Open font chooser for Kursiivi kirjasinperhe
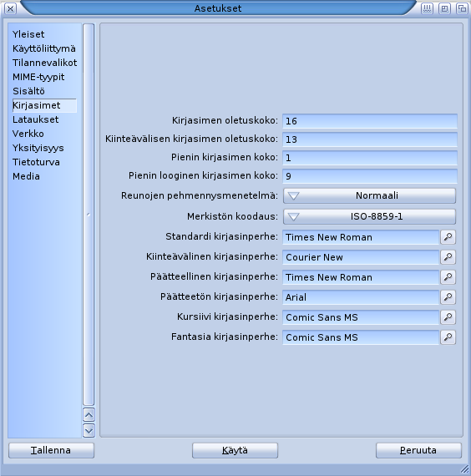This screenshot has width=471, height=476. click(448, 317)
